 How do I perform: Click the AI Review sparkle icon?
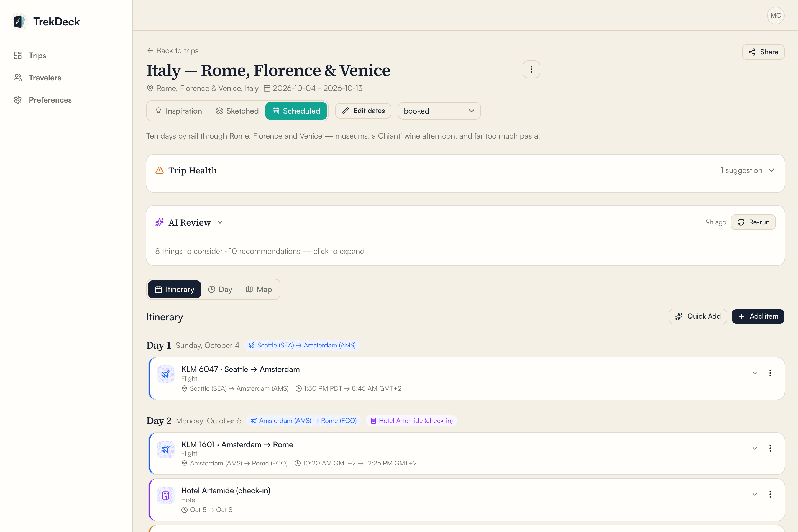pos(160,222)
